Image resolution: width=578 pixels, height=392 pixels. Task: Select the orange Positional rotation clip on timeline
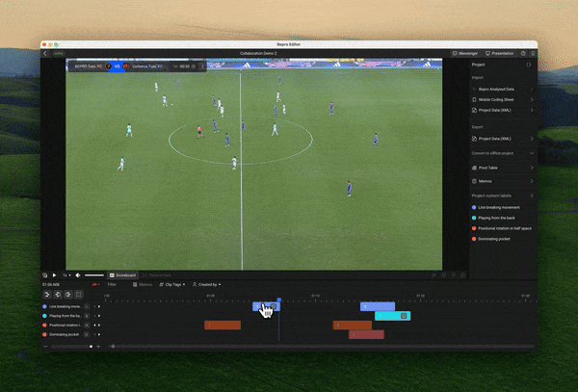click(223, 325)
